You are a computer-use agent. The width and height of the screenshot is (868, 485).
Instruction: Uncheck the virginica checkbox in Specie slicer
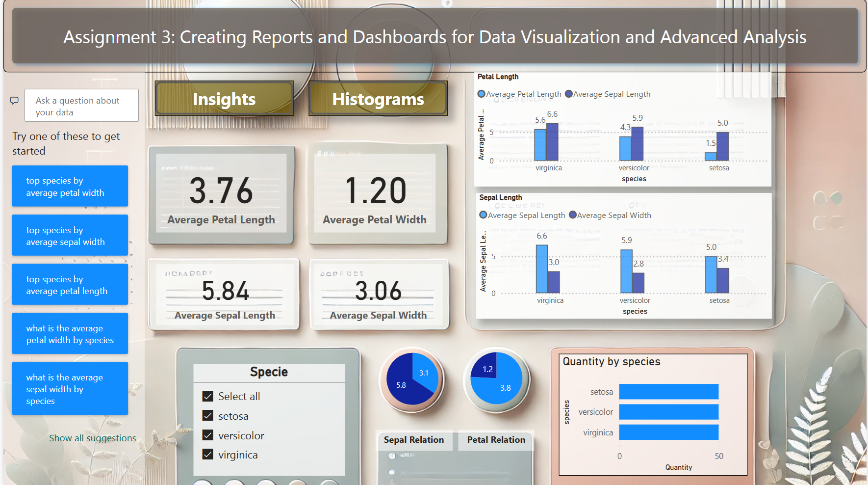[x=208, y=455]
